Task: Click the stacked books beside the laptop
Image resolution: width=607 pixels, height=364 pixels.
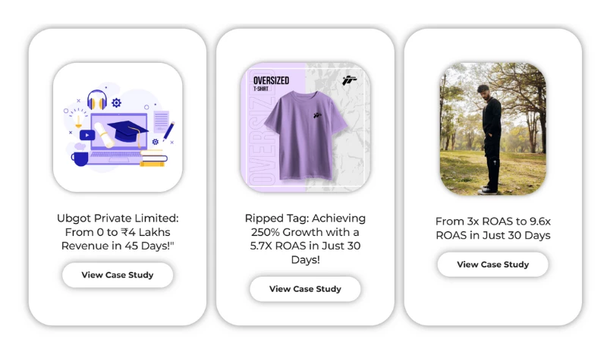Action: click(153, 159)
